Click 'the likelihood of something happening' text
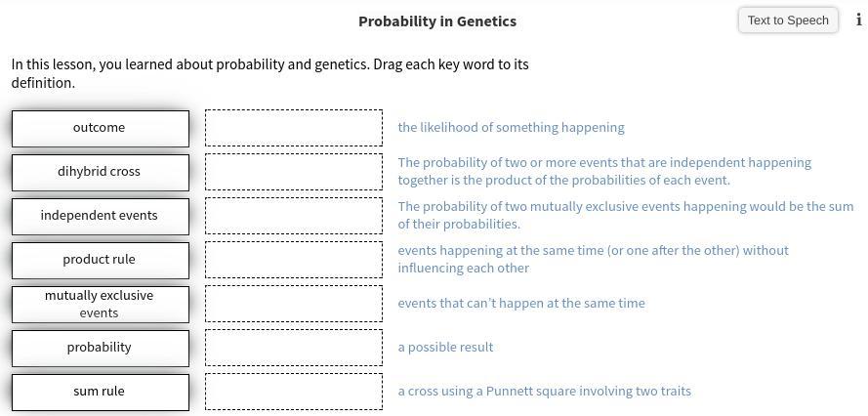Image resolution: width=868 pixels, height=416 pixels. pos(511,128)
